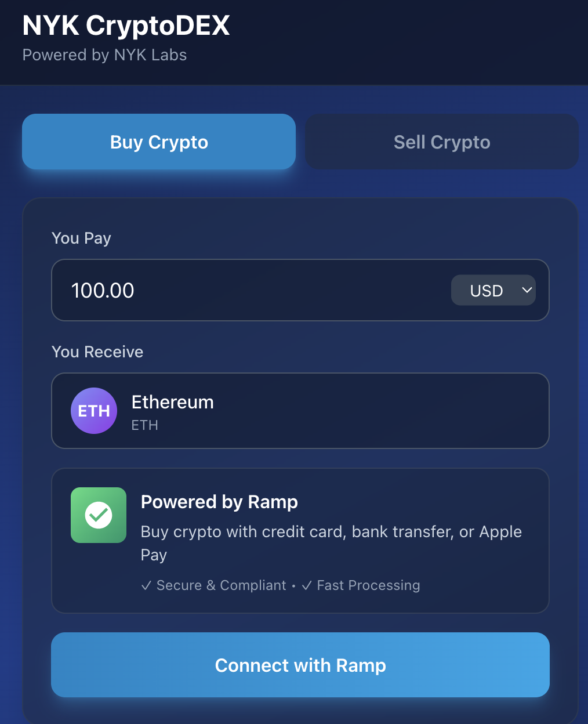This screenshot has height=724, width=588.
Task: Click the Powered by NYK Labs subtitle
Action: click(104, 55)
